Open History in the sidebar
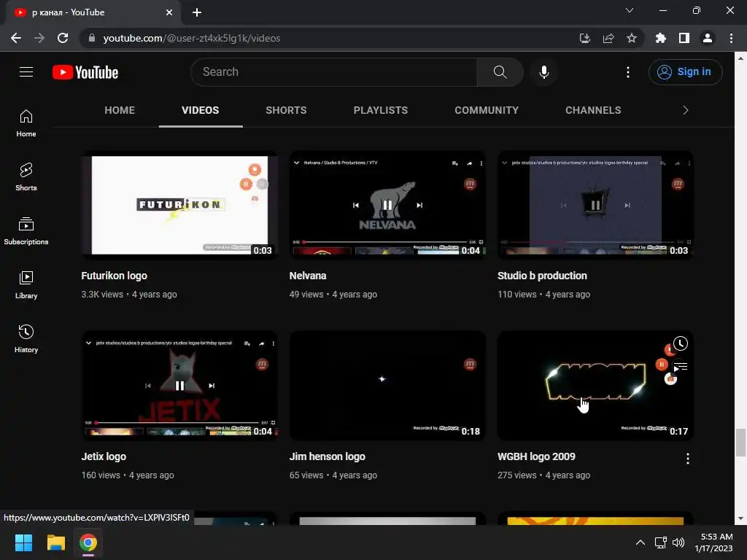 tap(26, 338)
